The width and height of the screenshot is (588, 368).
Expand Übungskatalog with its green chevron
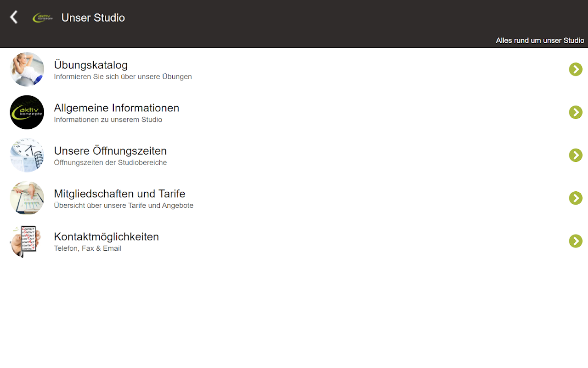(576, 69)
